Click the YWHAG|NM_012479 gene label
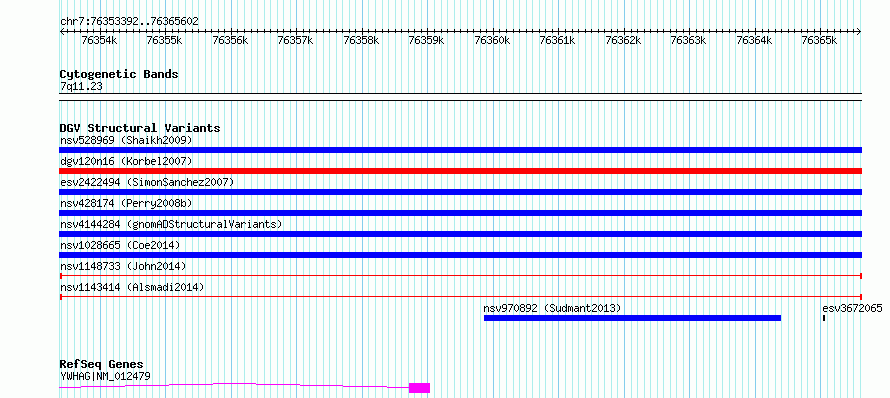890x398 pixels. [106, 376]
